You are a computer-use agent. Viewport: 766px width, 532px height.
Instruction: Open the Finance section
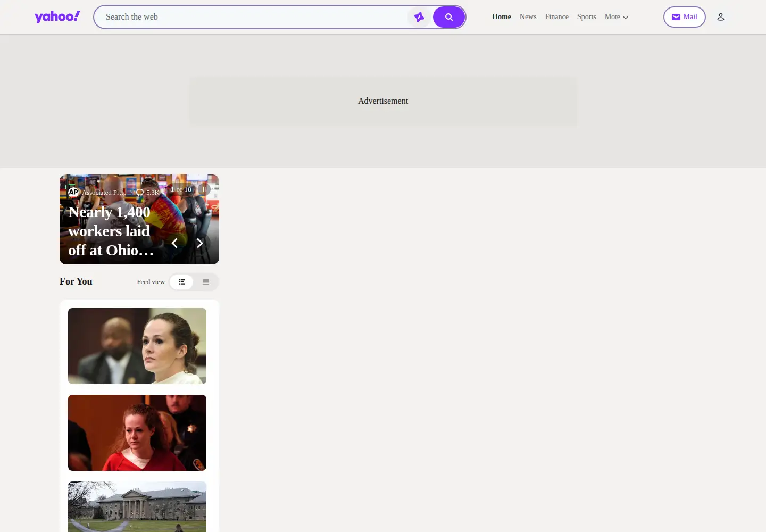(x=557, y=17)
